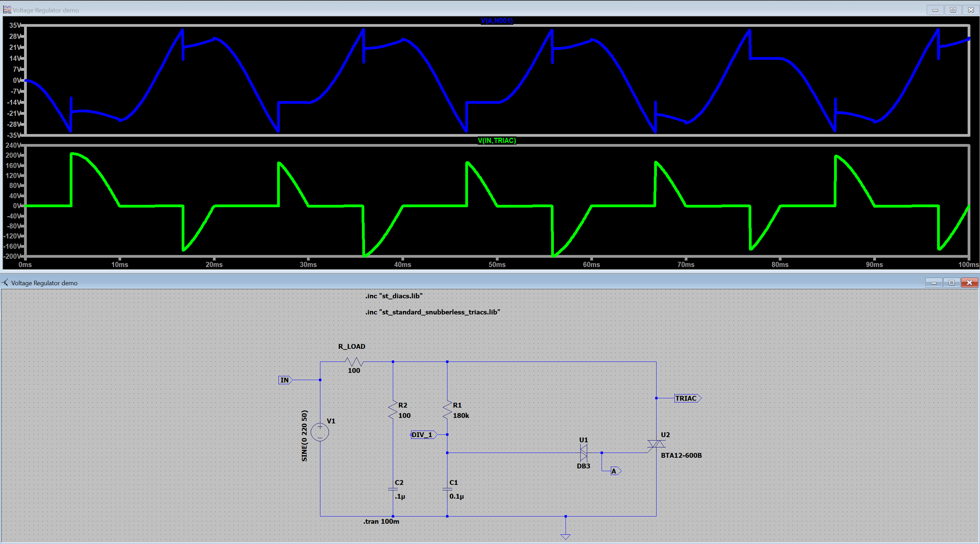Click the 50ms time axis label
Image resolution: width=980 pixels, height=544 pixels.
click(497, 265)
